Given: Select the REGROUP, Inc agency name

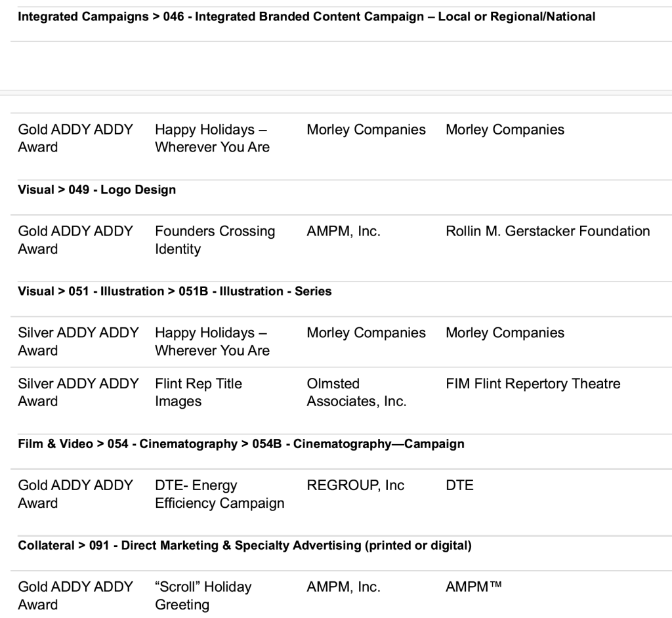Looking at the screenshot, I should pyautogui.click(x=355, y=485).
